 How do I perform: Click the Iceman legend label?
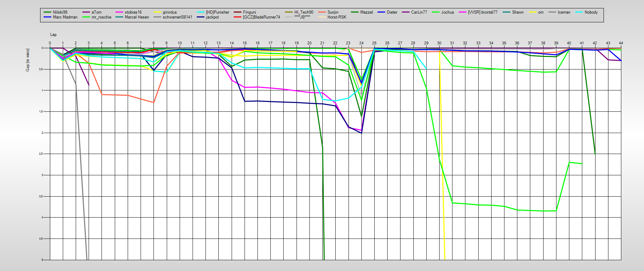pos(564,12)
